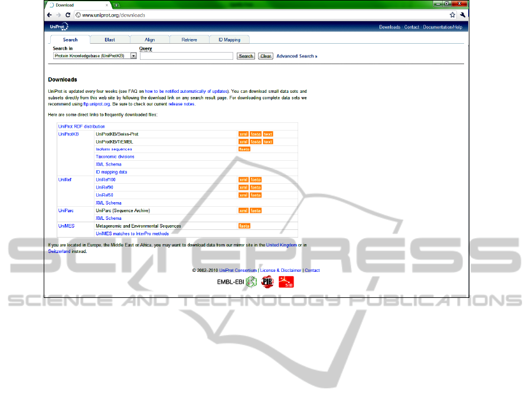Click the UniProt logo in the header
The width and height of the screenshot is (532, 409).
58,27
